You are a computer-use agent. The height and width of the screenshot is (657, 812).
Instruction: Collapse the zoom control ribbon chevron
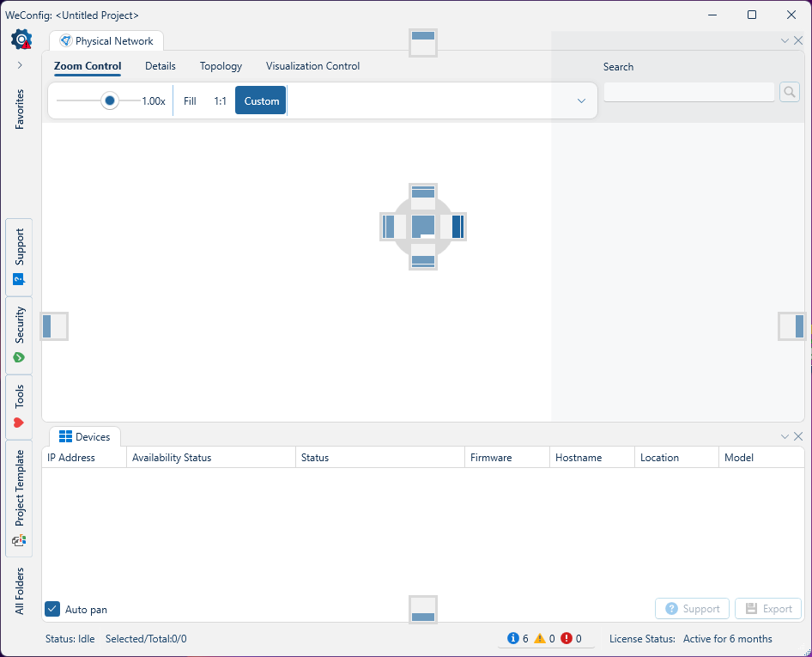(581, 101)
